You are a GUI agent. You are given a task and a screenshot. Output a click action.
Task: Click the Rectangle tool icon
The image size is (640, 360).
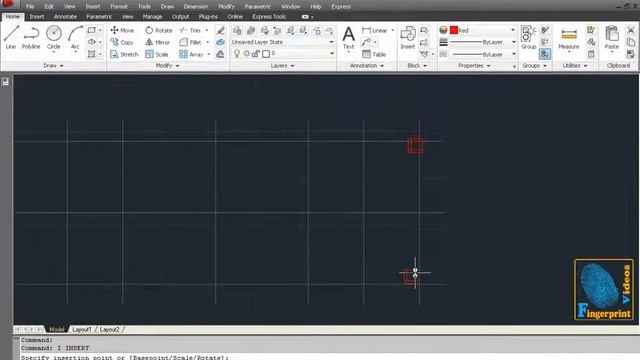coord(91,30)
